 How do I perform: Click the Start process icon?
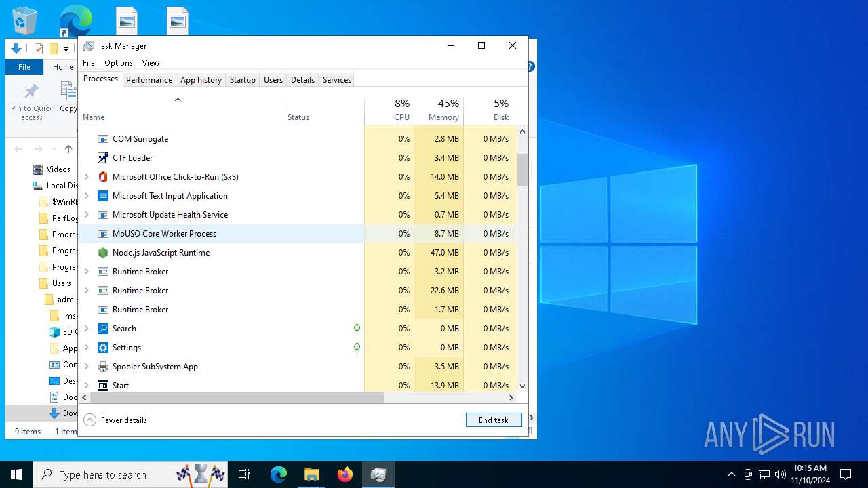click(103, 386)
